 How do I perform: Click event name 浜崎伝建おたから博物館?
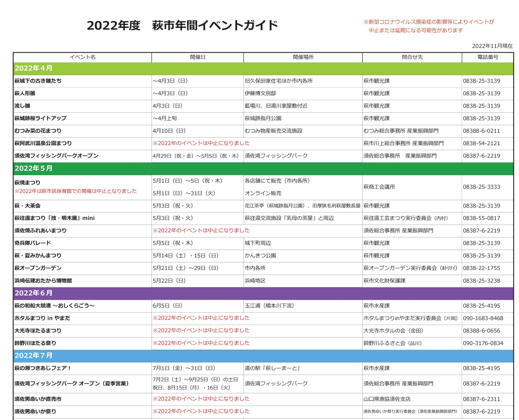click(x=43, y=281)
